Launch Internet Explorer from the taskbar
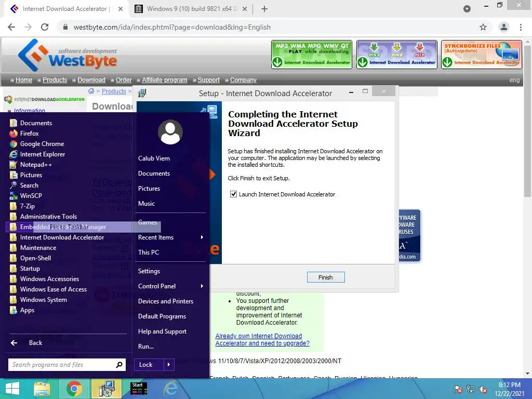Screen dimensions: 532x399 pyautogui.click(x=171, y=389)
